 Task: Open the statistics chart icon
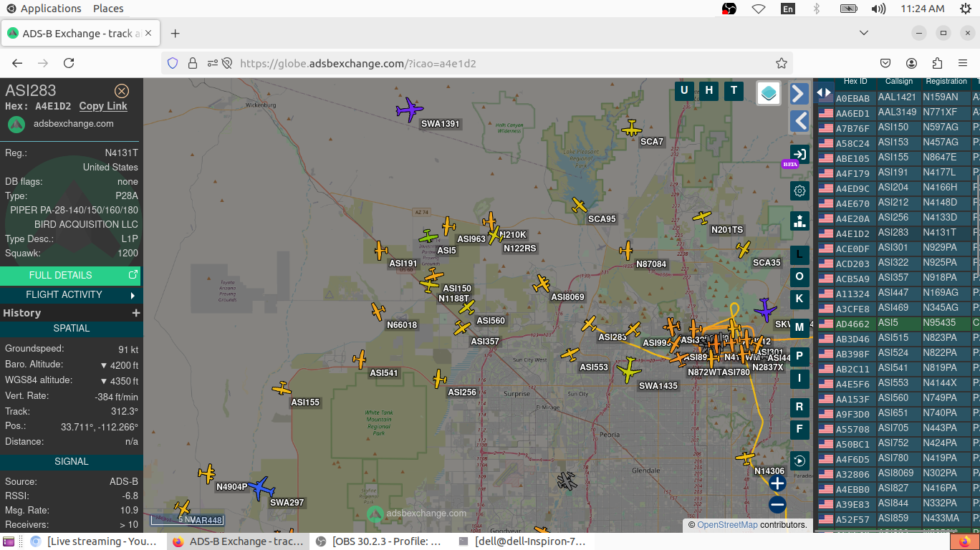point(799,221)
